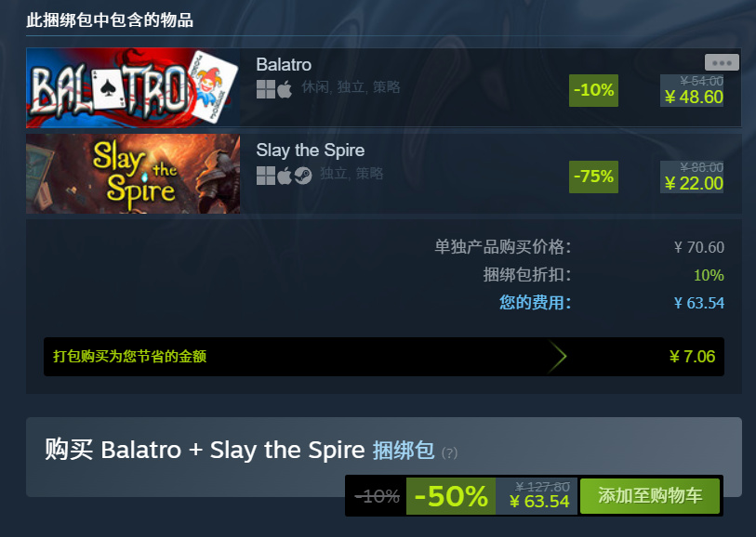This screenshot has height=537, width=756.
Task: Add bundle to cart with 添加至购物车
Action: coord(650,495)
